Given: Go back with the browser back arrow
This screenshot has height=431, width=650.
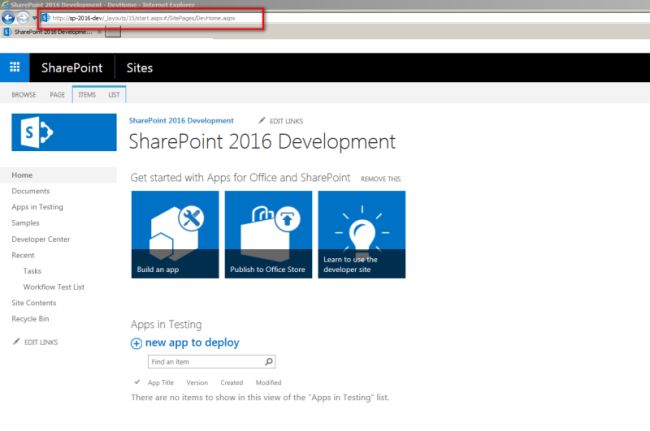Looking at the screenshot, I should [x=8, y=18].
